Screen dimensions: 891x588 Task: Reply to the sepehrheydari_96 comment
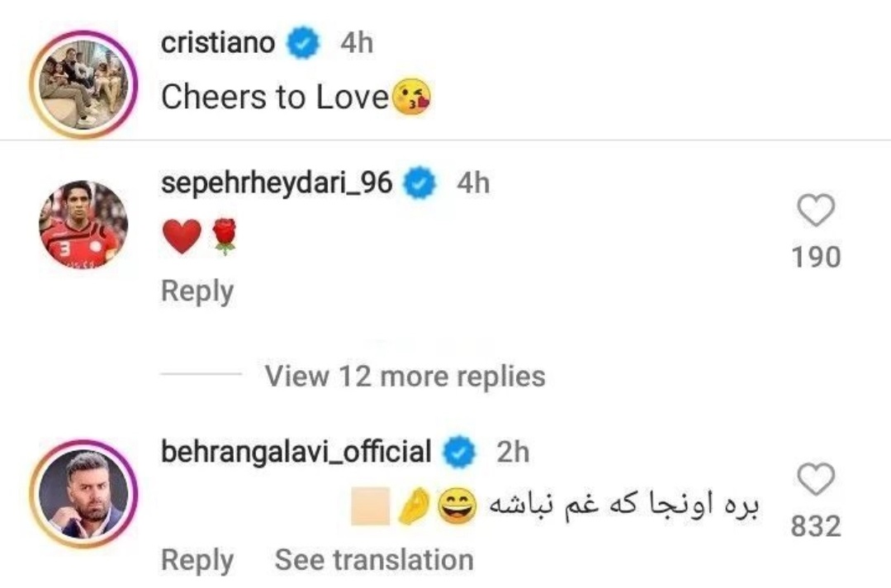(x=197, y=292)
